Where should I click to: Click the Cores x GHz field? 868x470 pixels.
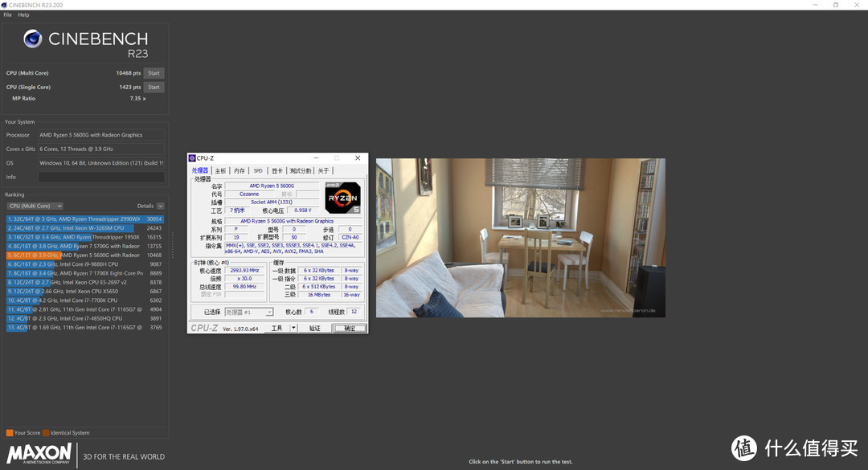coord(100,149)
